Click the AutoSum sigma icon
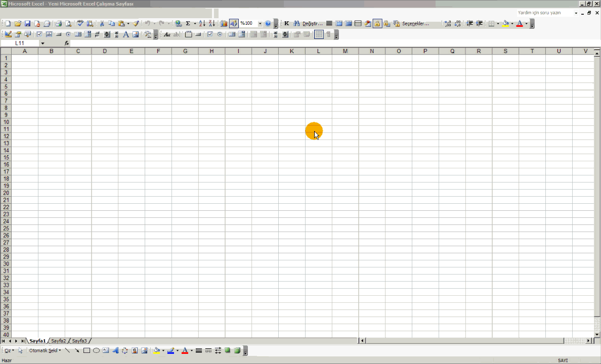Screen dimensions: 601x364 click(188, 24)
